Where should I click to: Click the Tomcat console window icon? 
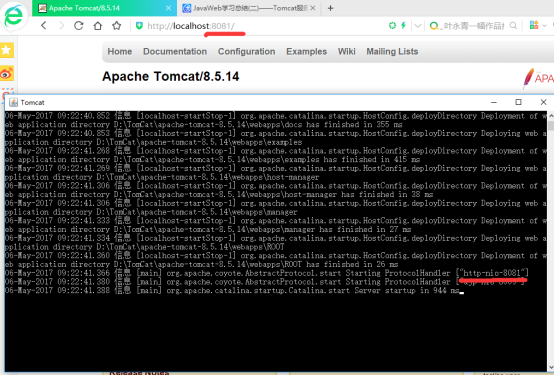pyautogui.click(x=13, y=102)
